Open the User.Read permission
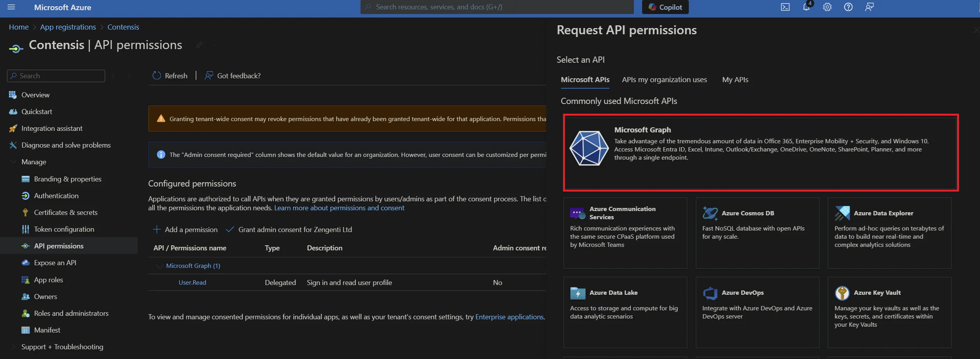Screen dimensions: 980x359 point(192,283)
